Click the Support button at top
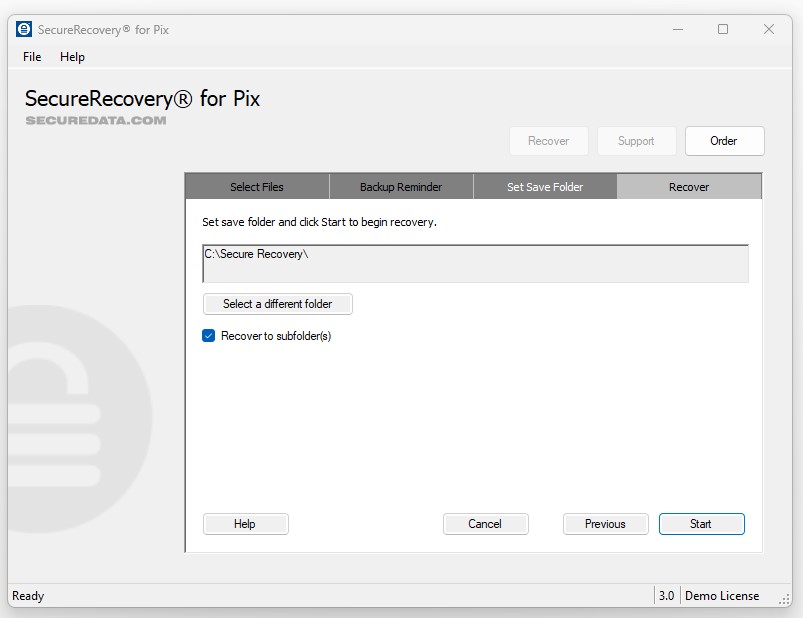The height and width of the screenshot is (618, 803). pos(636,141)
